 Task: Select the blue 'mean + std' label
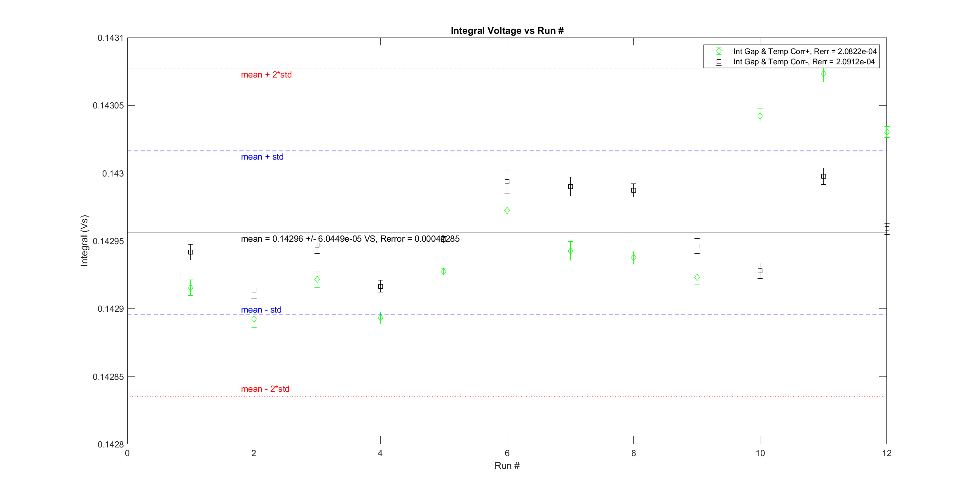tap(262, 157)
